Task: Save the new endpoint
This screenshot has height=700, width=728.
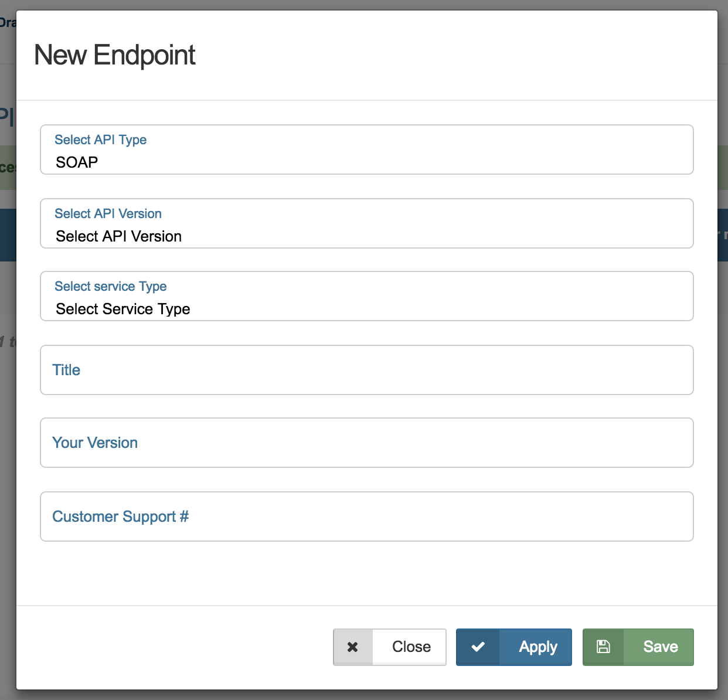Action: (x=660, y=647)
